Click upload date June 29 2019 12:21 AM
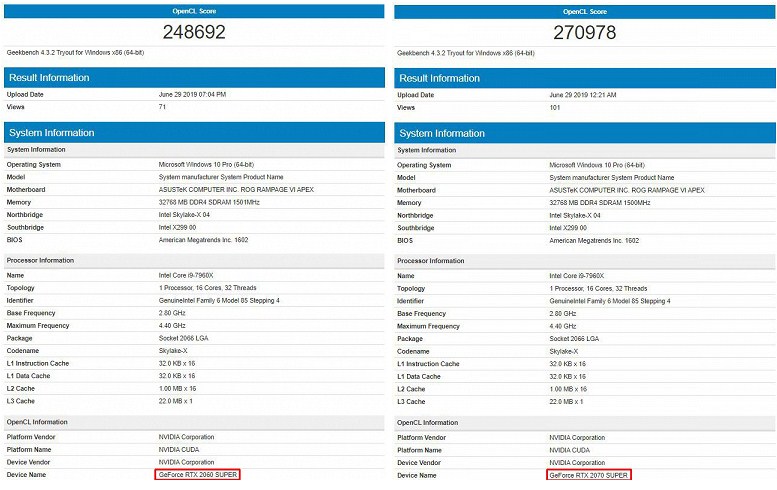The height and width of the screenshot is (490, 777). (x=583, y=95)
